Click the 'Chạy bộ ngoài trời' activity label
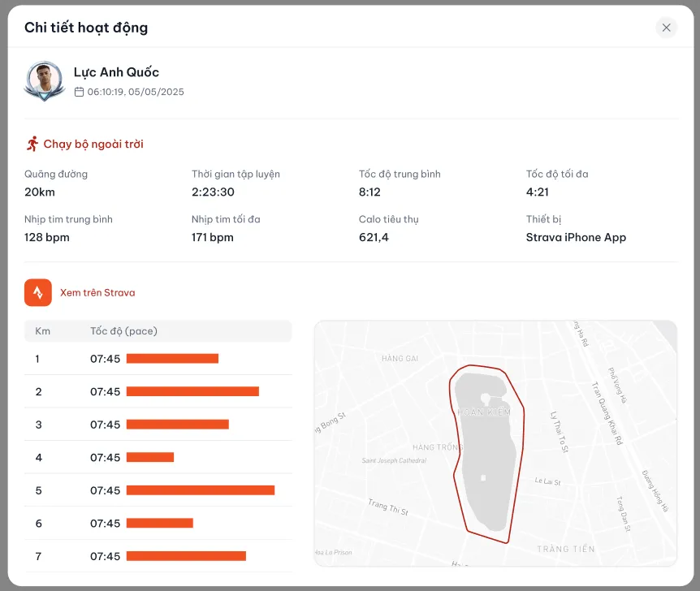The image size is (700, 591). tap(93, 144)
